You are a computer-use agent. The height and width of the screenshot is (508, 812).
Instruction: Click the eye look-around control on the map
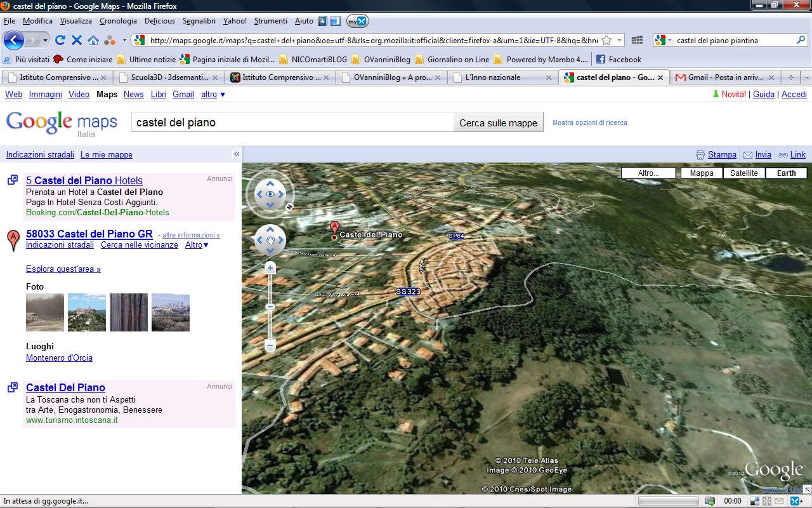tap(270, 194)
